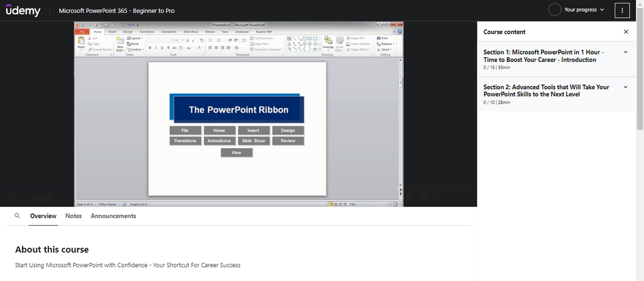Open the Developer ribbon tab

tap(242, 32)
